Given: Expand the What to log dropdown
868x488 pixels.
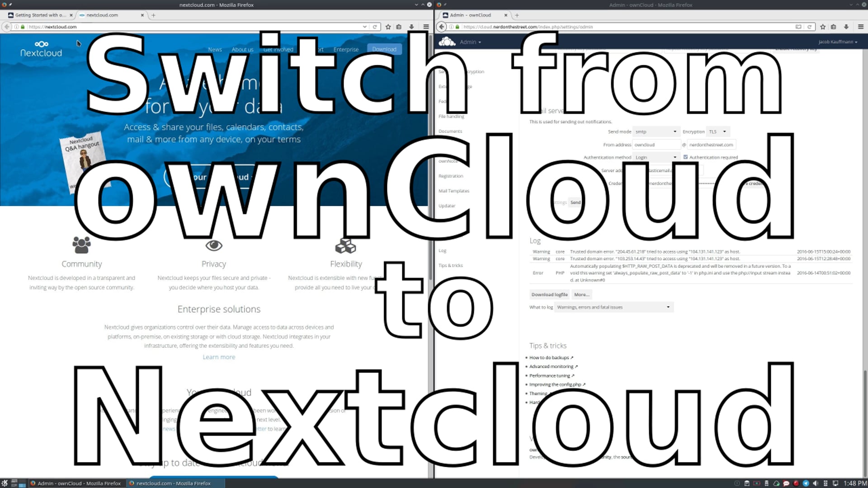Looking at the screenshot, I should pyautogui.click(x=668, y=307).
